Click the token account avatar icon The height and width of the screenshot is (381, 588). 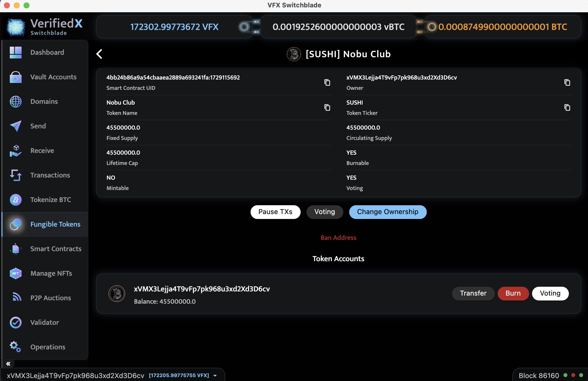117,294
